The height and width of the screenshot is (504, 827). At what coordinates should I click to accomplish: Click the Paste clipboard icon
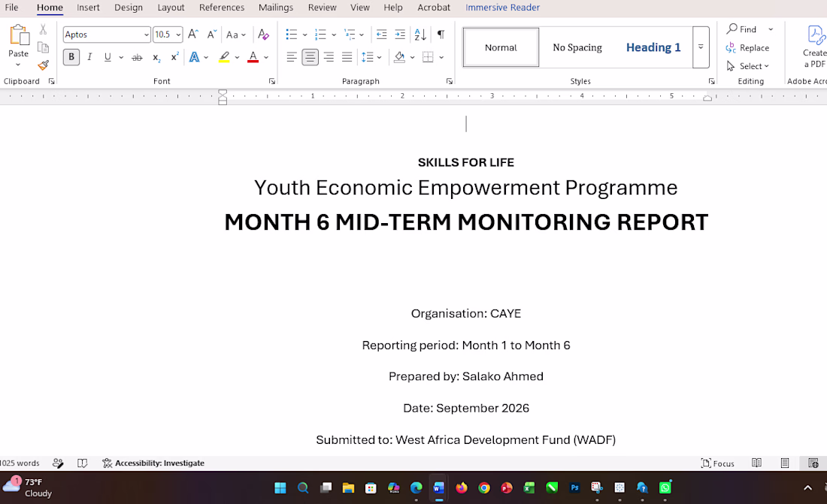pyautogui.click(x=19, y=35)
